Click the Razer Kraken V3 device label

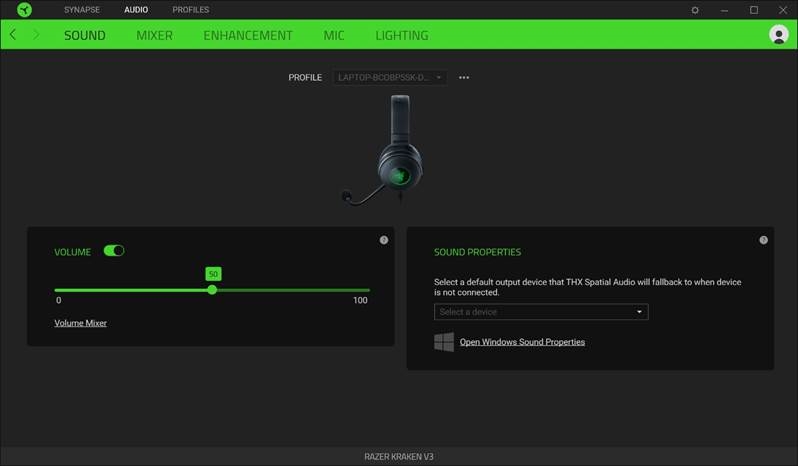pyautogui.click(x=399, y=457)
